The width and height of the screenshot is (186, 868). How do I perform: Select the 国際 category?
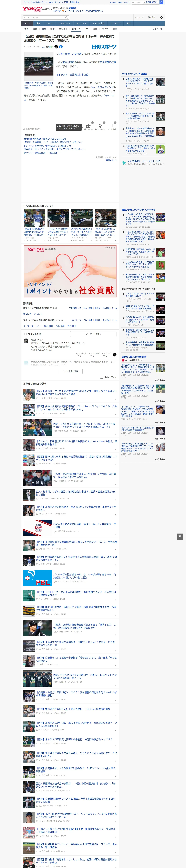[44, 29]
